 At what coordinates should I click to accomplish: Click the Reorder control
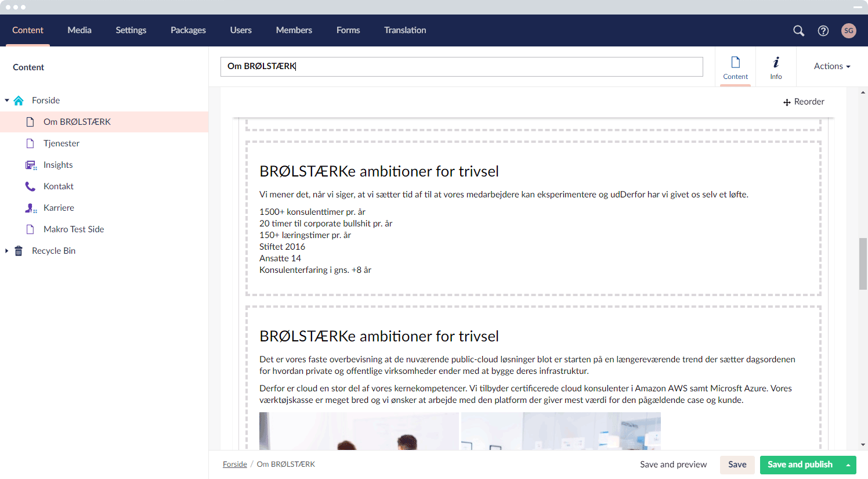804,101
